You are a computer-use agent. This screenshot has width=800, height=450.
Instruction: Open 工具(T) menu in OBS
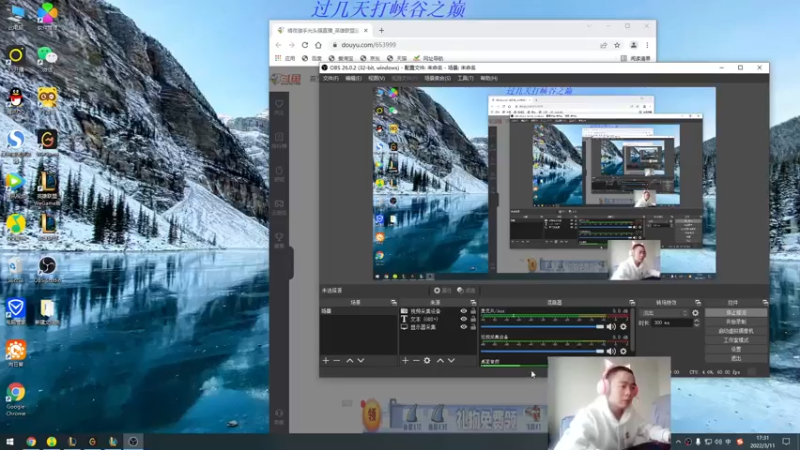[465, 78]
